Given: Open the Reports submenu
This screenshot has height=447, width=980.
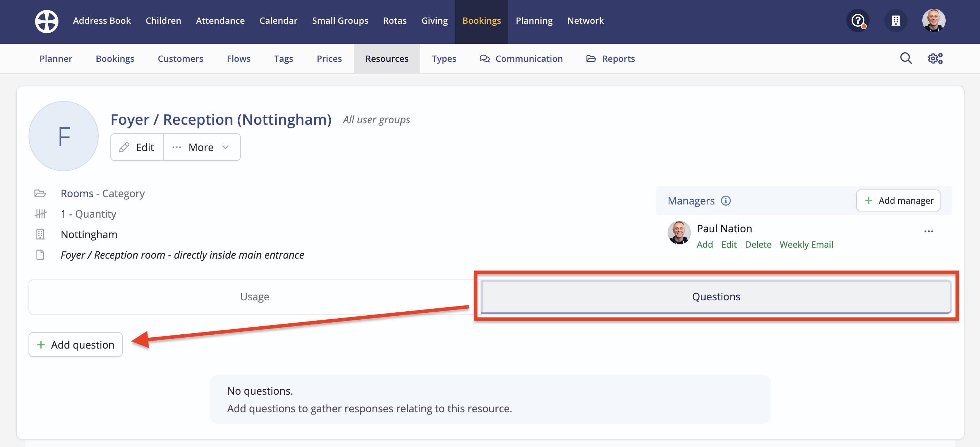Looking at the screenshot, I should click(611, 59).
